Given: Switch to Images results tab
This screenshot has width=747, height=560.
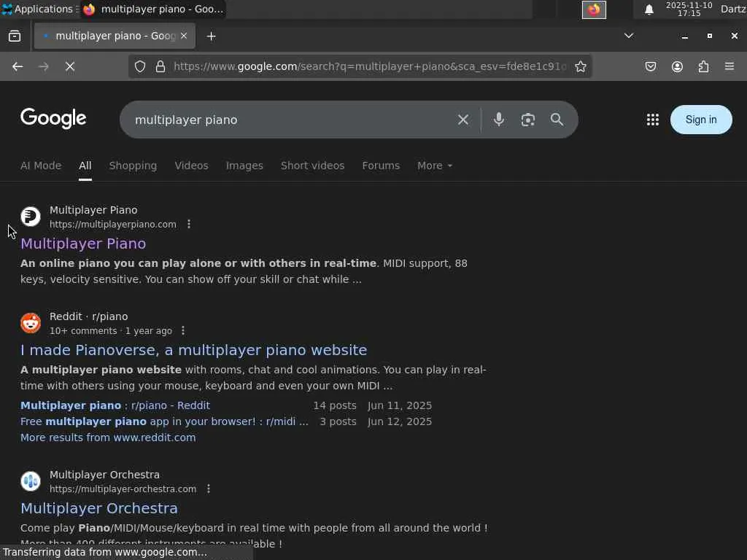Looking at the screenshot, I should pyautogui.click(x=244, y=166).
